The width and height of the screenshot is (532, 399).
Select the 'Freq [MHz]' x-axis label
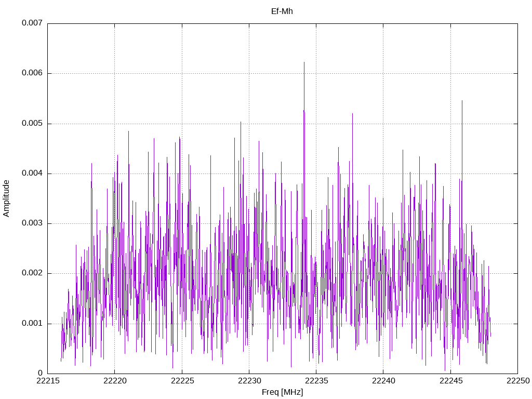[282, 392]
